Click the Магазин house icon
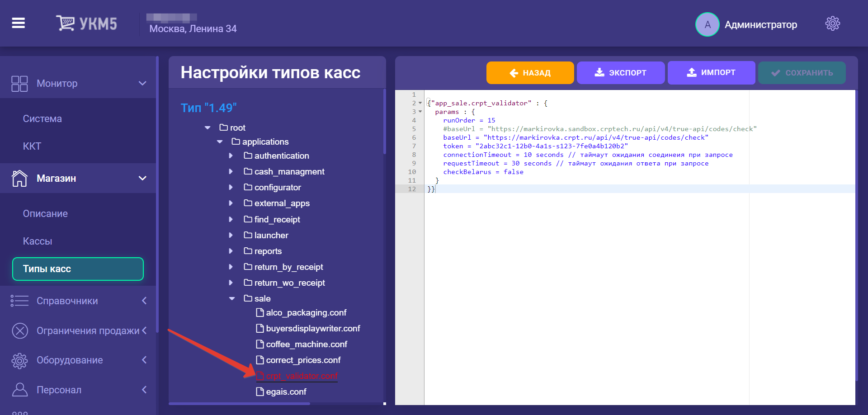Image resolution: width=868 pixels, height=415 pixels. tap(19, 179)
